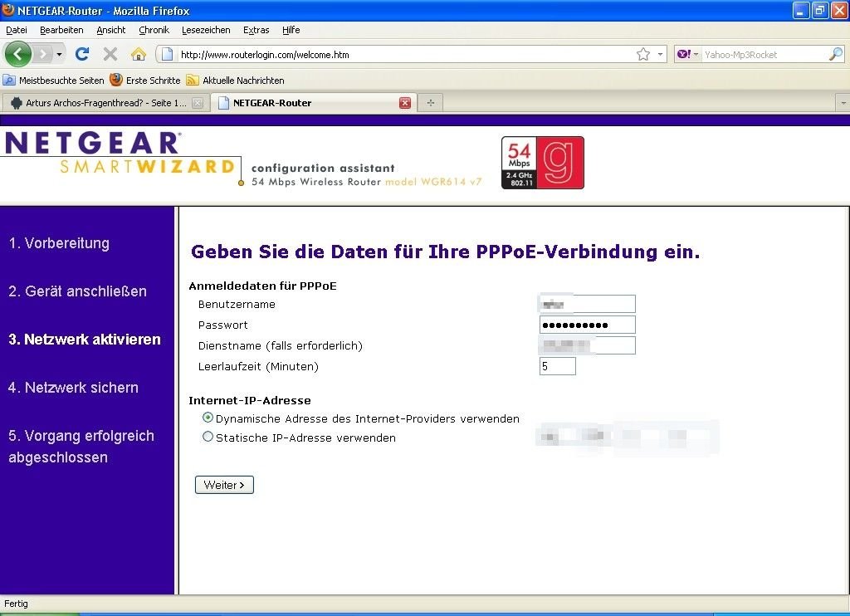Click the forward navigation arrow
The image size is (850, 616).
click(x=42, y=54)
